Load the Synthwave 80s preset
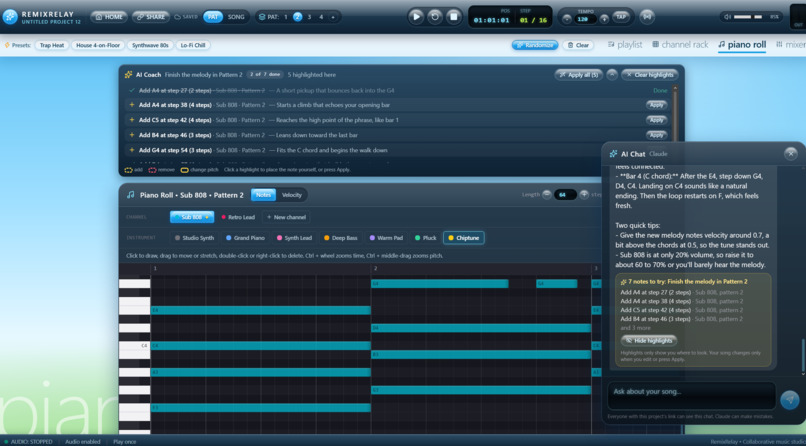Viewport: 806px width, 446px height. point(150,45)
